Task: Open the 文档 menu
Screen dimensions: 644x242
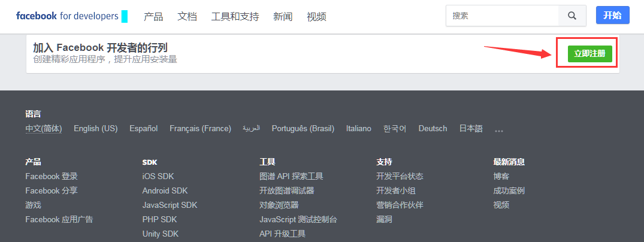Action: pyautogui.click(x=188, y=16)
